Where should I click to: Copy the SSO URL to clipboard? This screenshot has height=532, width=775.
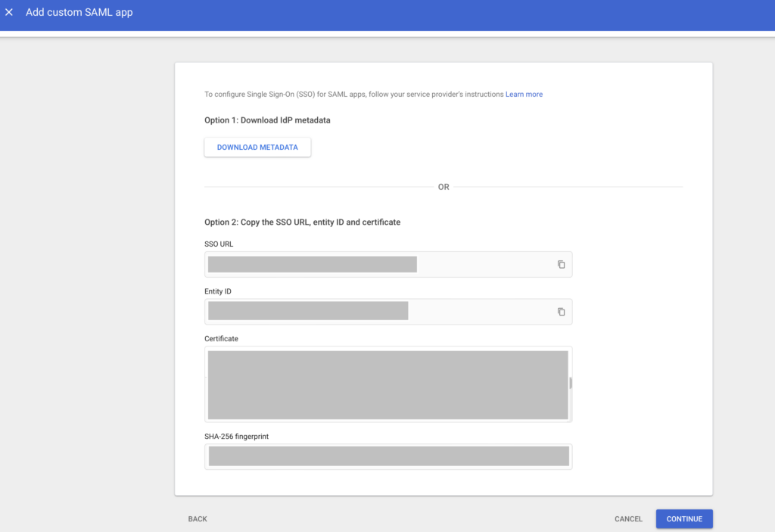tap(561, 264)
